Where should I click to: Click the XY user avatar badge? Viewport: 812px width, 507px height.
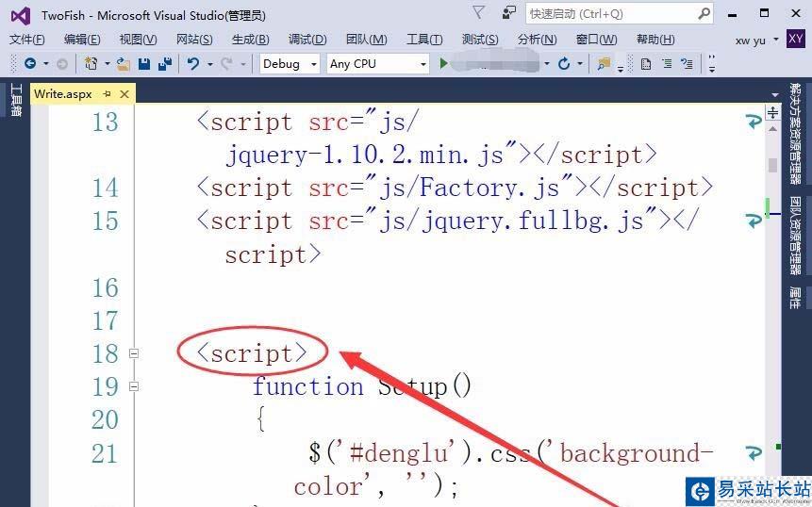795,39
